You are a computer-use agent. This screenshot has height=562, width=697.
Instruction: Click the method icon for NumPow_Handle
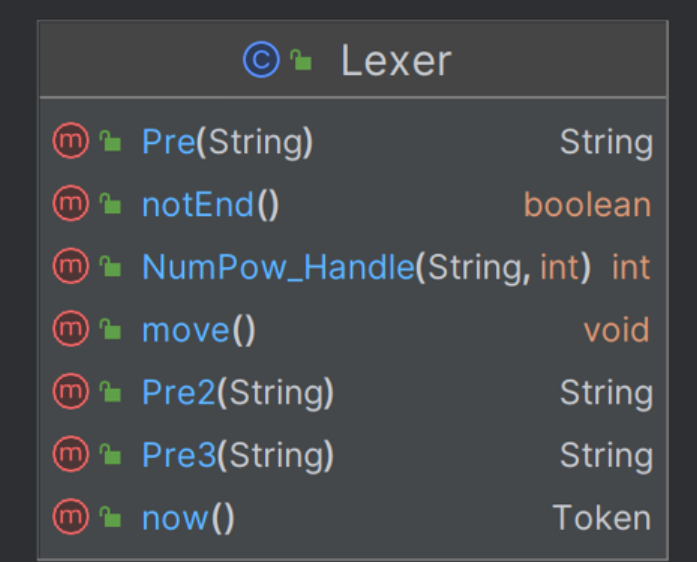tap(71, 266)
